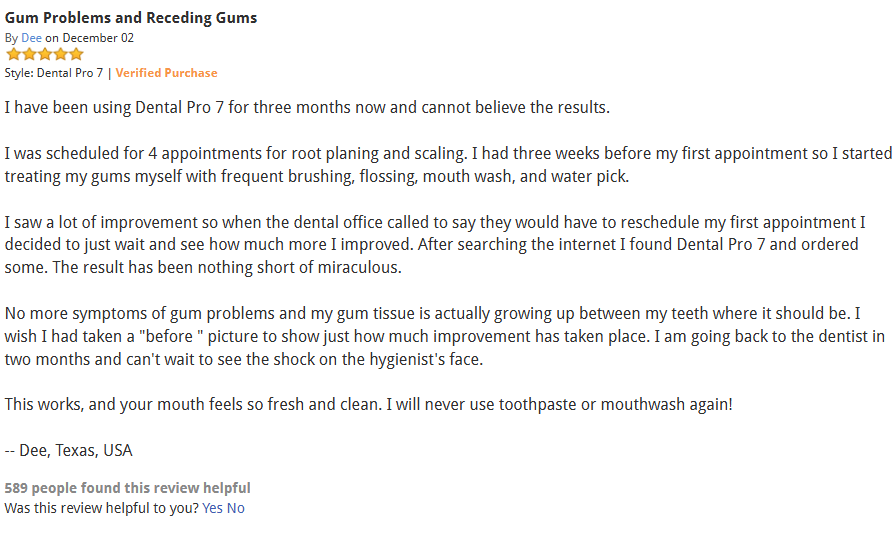
Task: Click the line beginning 'This works, and your mouth'
Action: pyautogui.click(x=368, y=404)
